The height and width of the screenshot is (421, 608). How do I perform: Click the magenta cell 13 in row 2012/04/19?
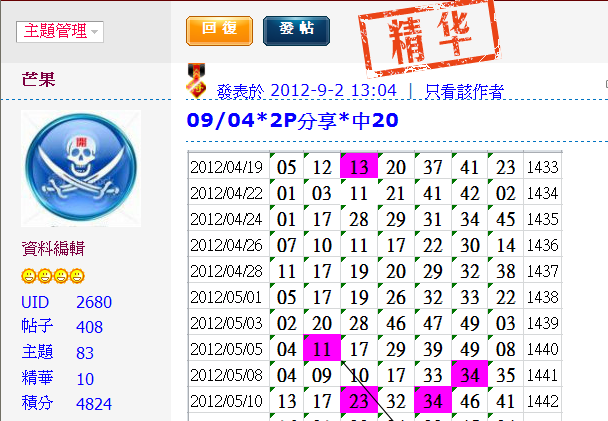358,167
